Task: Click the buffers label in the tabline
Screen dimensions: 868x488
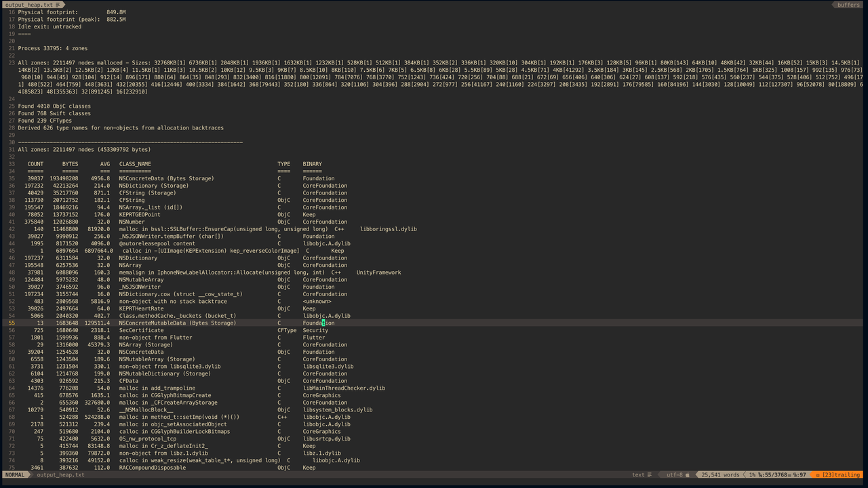Action: point(848,5)
